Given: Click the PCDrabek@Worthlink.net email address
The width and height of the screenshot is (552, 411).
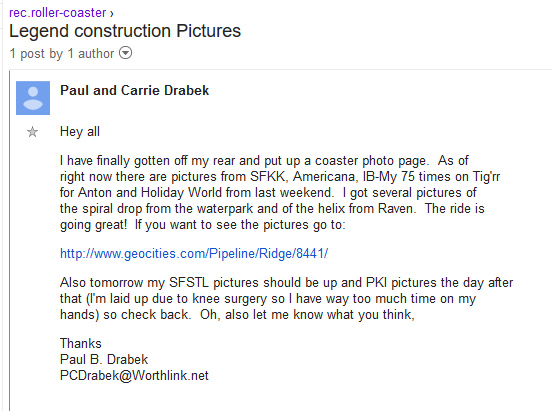Looking at the screenshot, I should click(134, 375).
